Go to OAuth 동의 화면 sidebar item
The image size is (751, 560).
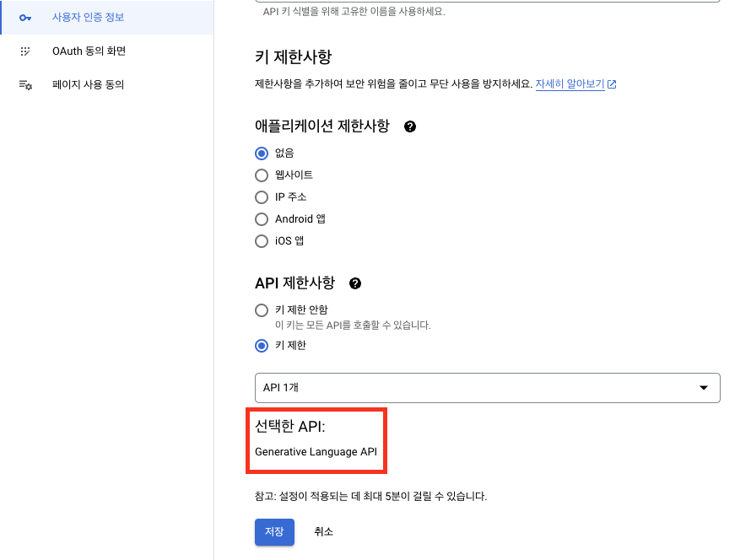click(x=107, y=51)
